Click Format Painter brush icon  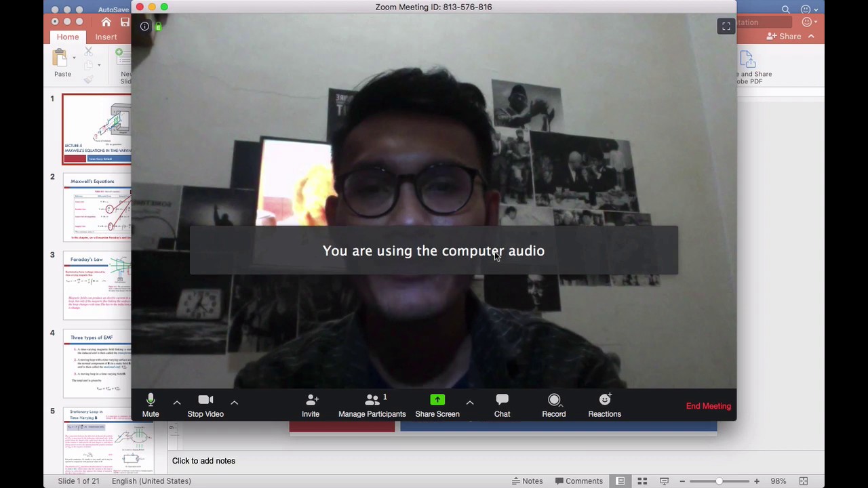(x=88, y=80)
